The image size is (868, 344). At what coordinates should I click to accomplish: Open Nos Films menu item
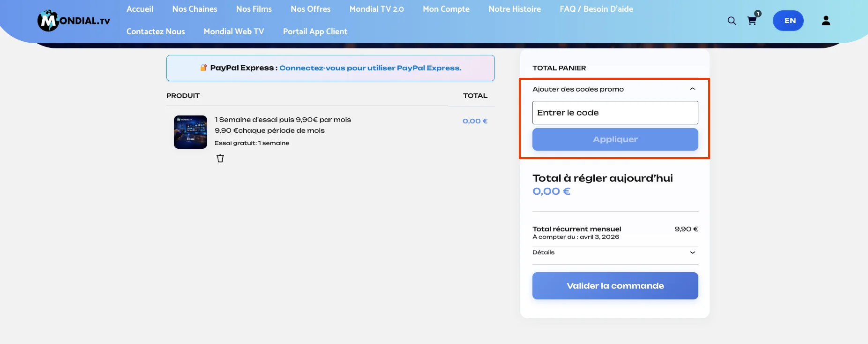254,9
